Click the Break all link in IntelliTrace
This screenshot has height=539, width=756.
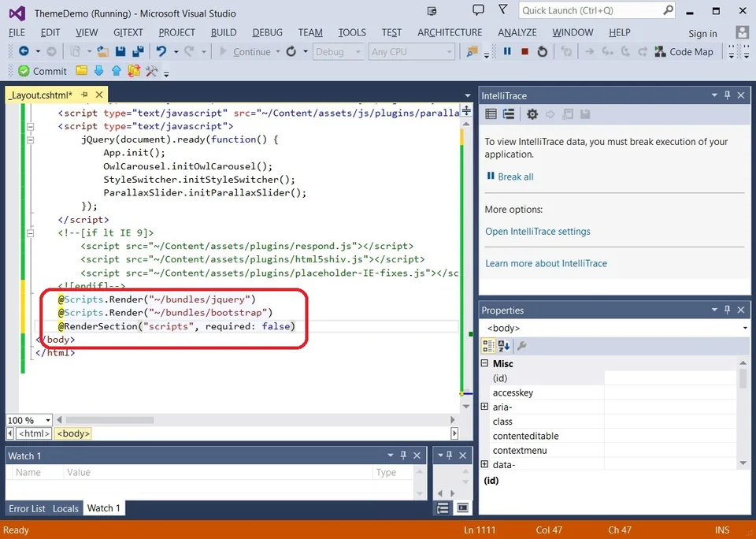(x=515, y=177)
